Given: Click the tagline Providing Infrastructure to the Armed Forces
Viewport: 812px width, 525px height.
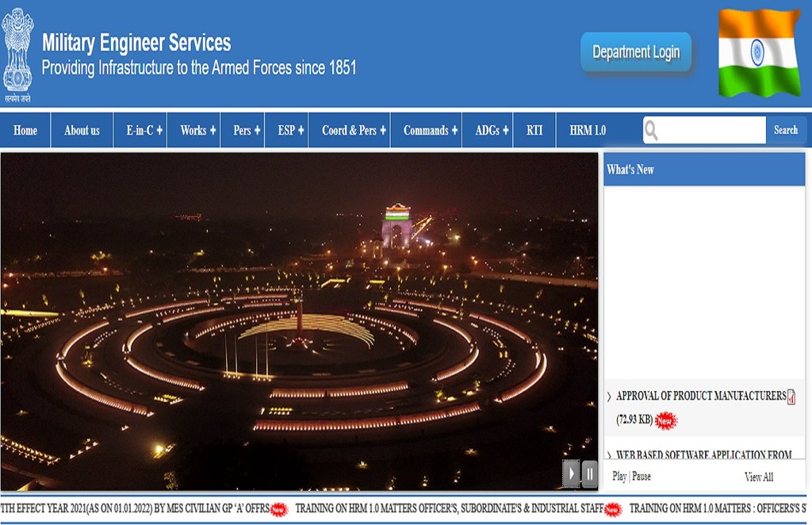Looking at the screenshot, I should [x=199, y=68].
